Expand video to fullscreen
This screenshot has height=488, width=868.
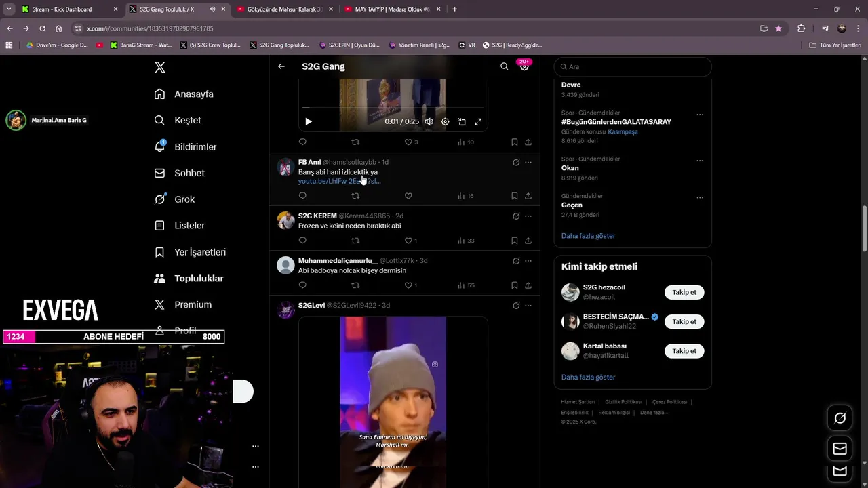(478, 122)
